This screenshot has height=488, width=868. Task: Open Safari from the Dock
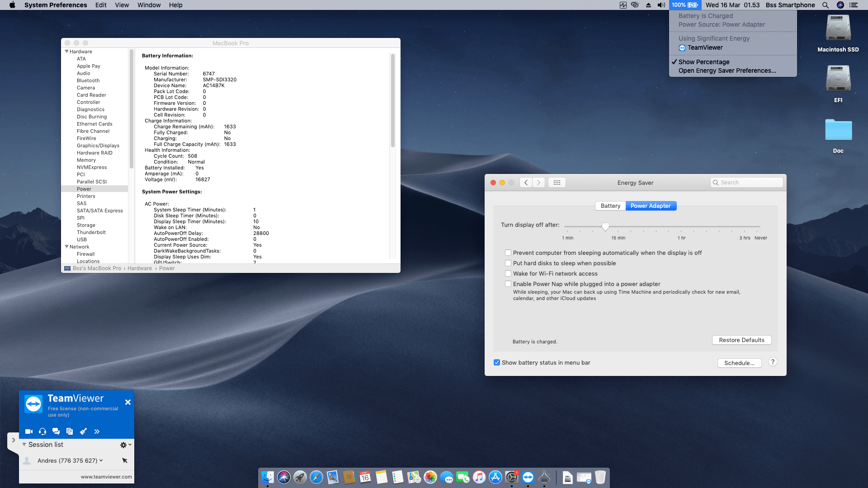pyautogui.click(x=316, y=477)
